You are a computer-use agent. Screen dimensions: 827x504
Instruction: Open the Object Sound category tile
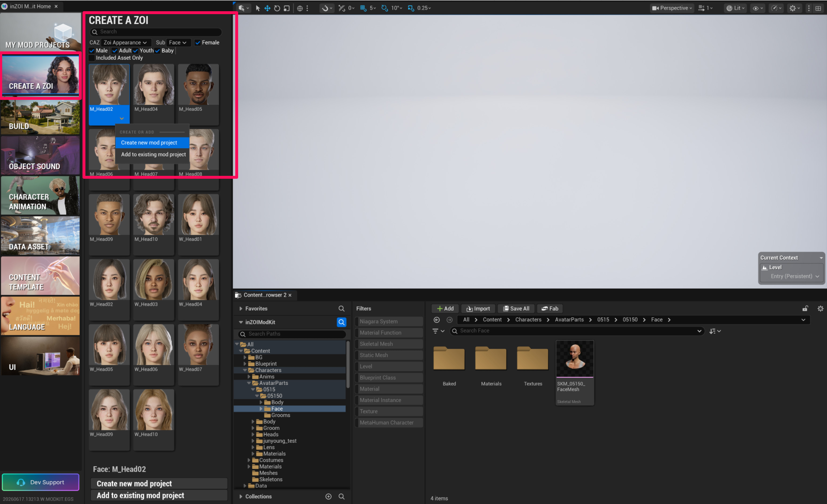pyautogui.click(x=40, y=156)
